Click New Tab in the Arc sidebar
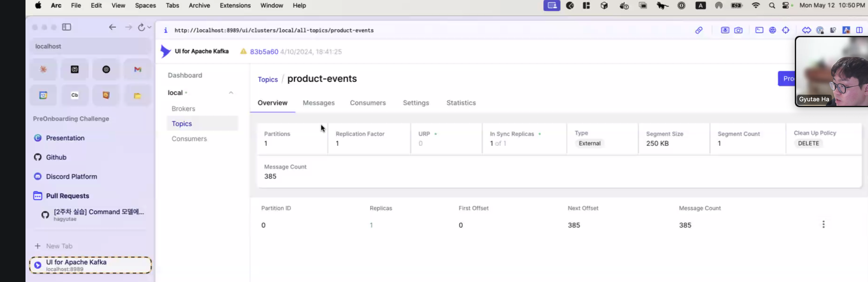 pyautogui.click(x=59, y=246)
